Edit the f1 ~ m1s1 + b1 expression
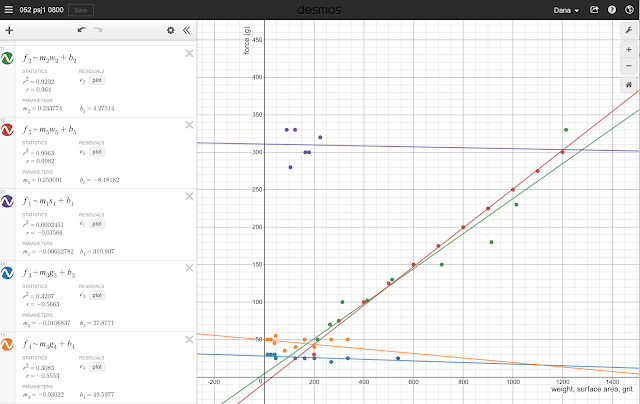 48,201
